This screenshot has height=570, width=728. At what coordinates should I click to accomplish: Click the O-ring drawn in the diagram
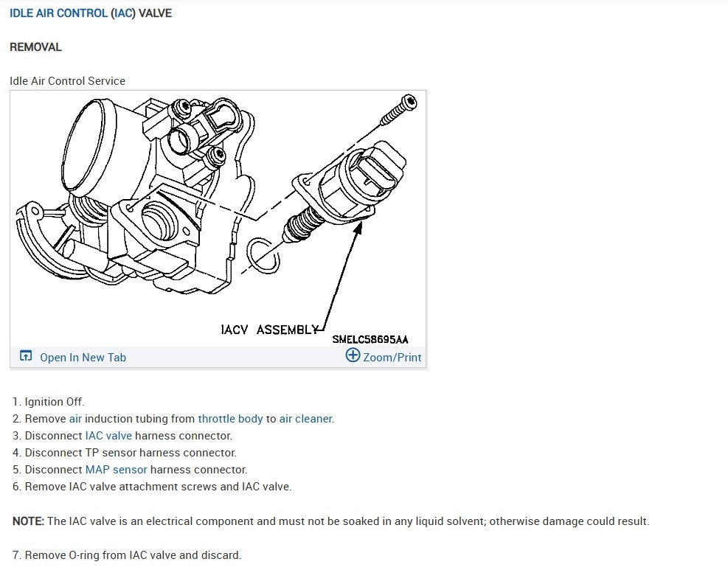[x=263, y=255]
